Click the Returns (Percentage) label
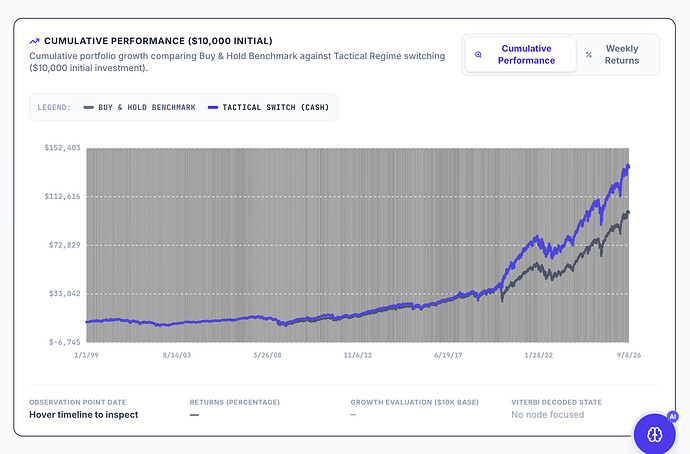 (x=235, y=402)
